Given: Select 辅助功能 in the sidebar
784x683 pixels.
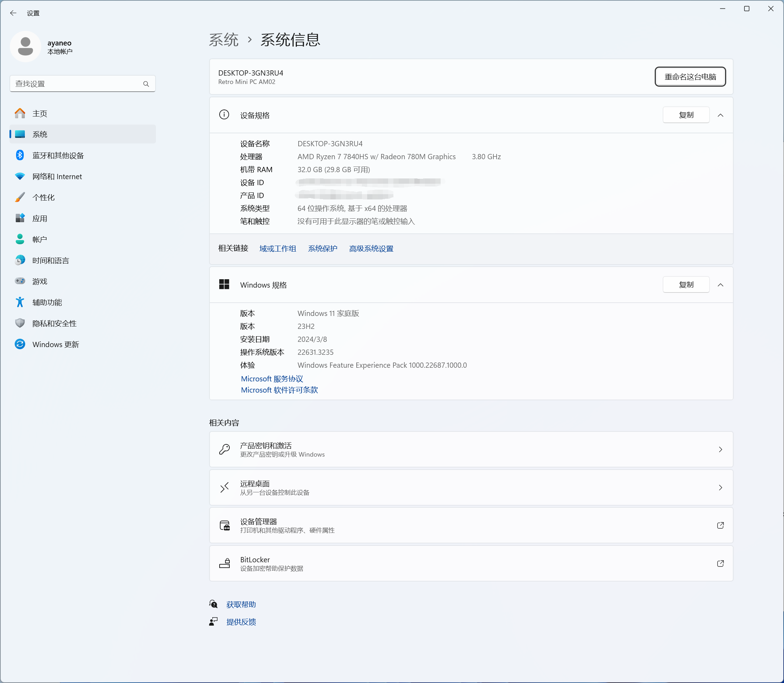Looking at the screenshot, I should [83, 302].
